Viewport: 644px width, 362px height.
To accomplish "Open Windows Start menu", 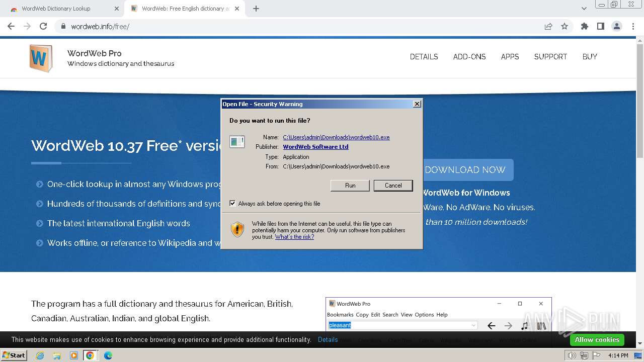I will [14, 355].
